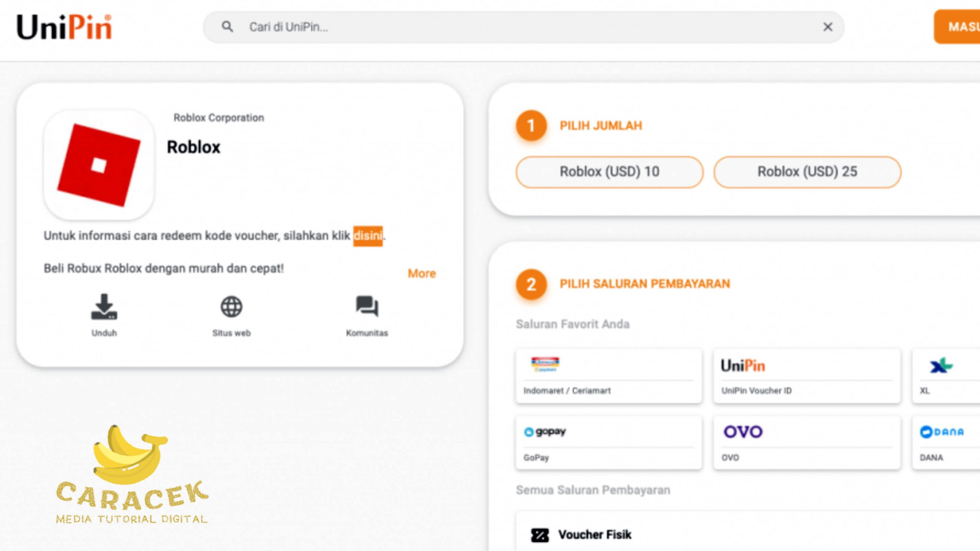Select Roblox (USD) 25 amount
This screenshot has width=980, height=551.
(807, 172)
